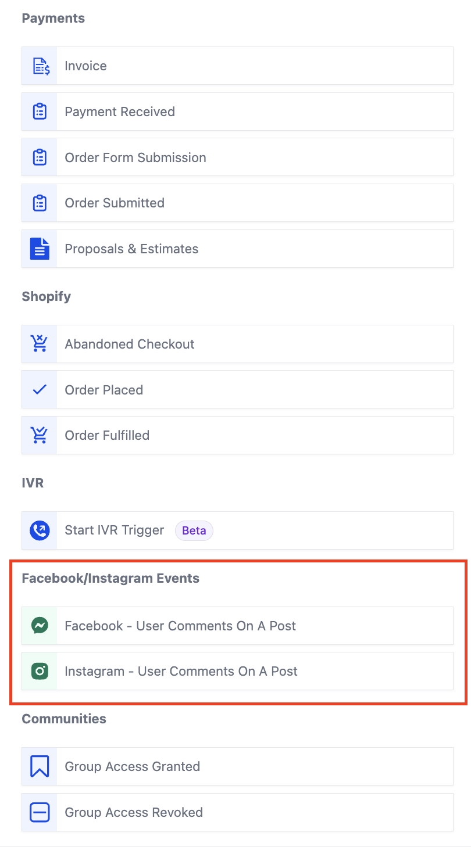Choose Facebook - User Comments On A Post

237,626
